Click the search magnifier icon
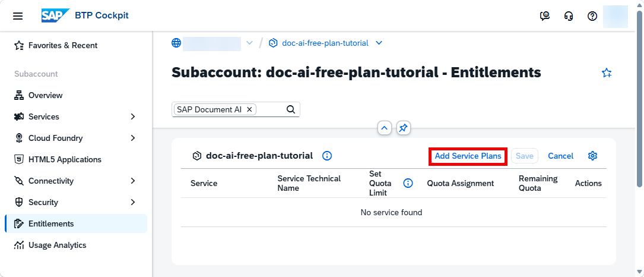644x277 pixels. coord(290,109)
